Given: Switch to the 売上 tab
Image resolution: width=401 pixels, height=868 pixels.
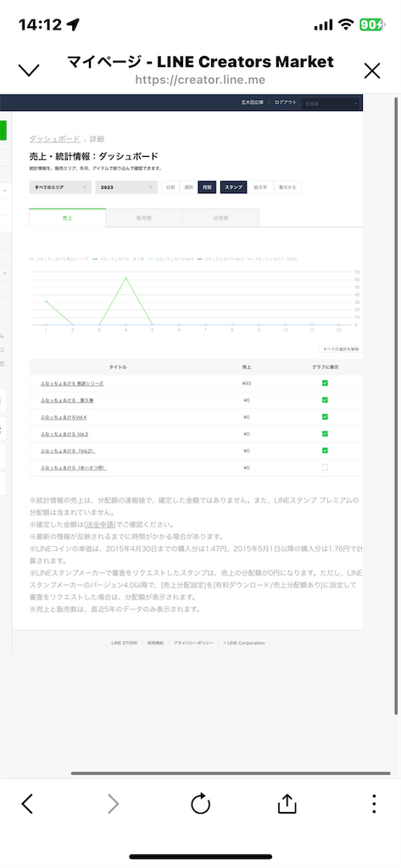Looking at the screenshot, I should (67, 218).
